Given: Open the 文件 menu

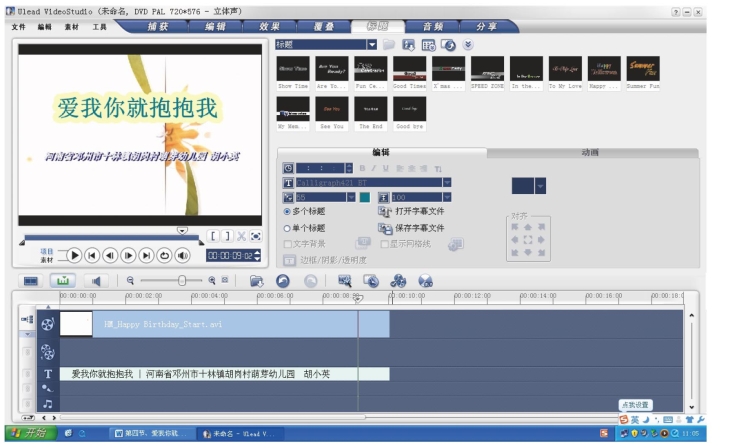Looking at the screenshot, I should (18, 27).
